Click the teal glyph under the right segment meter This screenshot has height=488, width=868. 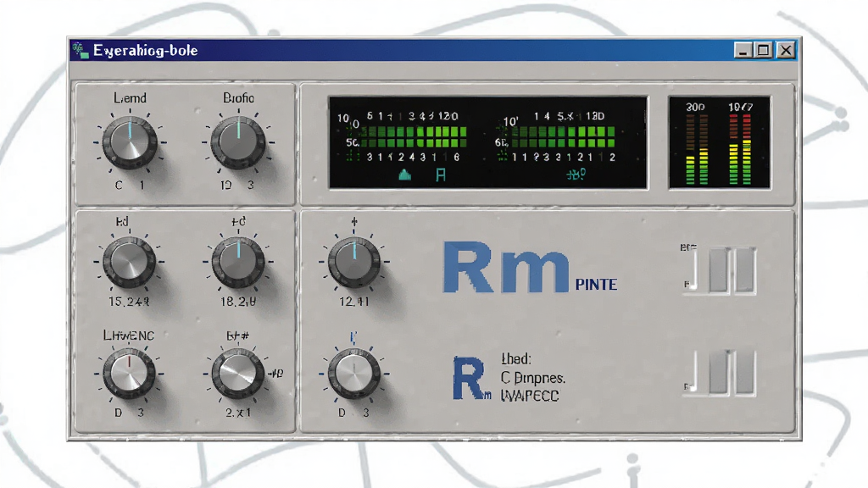576,175
